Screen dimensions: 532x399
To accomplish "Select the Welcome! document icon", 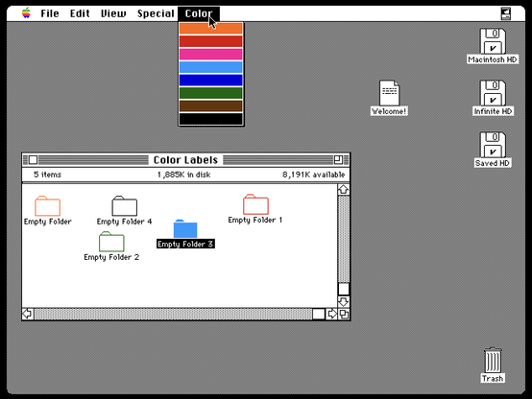I will click(x=389, y=93).
